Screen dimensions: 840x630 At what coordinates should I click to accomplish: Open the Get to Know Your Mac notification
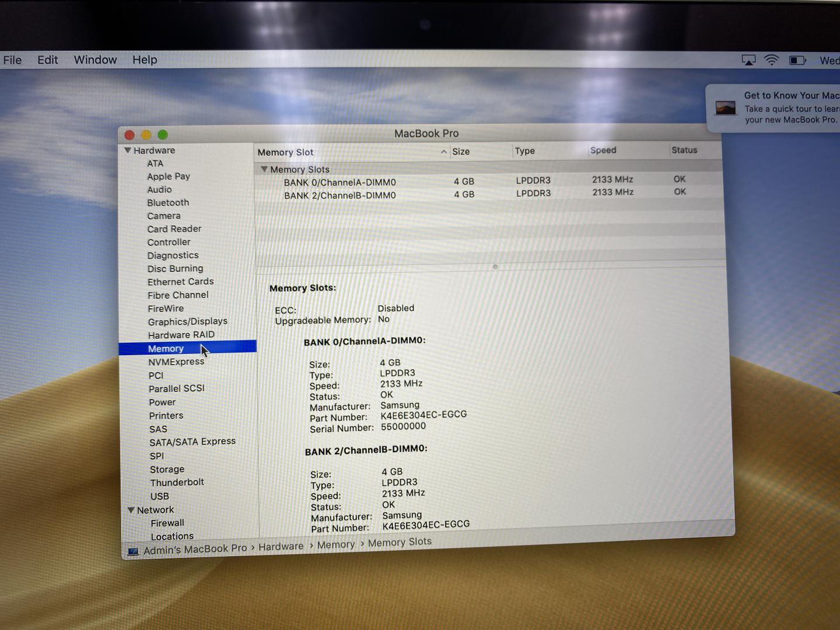[x=773, y=108]
